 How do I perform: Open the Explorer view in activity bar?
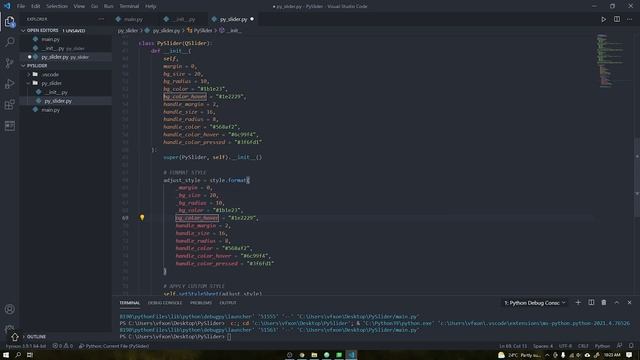tap(10, 22)
